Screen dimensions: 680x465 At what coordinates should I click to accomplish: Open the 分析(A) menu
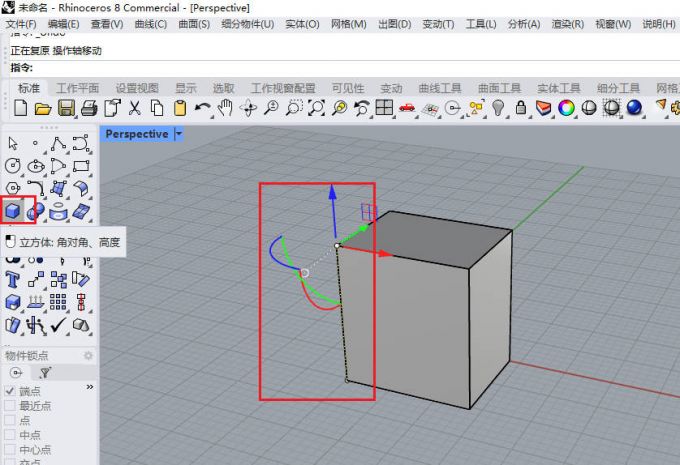point(524,24)
